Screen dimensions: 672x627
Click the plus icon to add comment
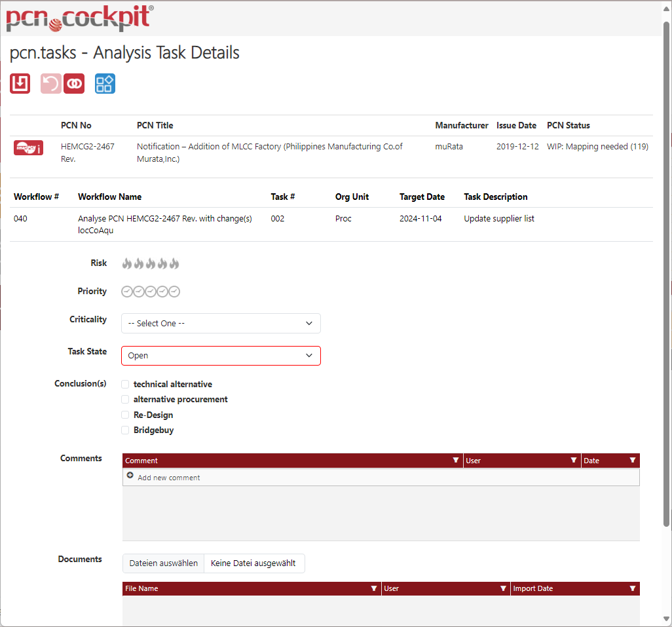(130, 476)
